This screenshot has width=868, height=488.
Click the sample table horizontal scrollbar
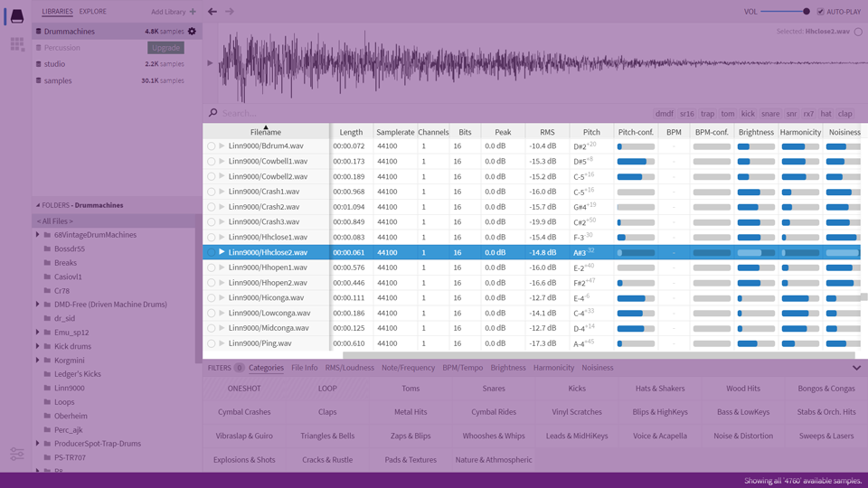pos(599,354)
